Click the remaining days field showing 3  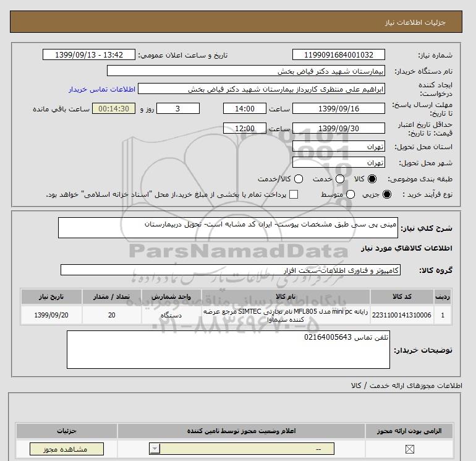pos(178,108)
